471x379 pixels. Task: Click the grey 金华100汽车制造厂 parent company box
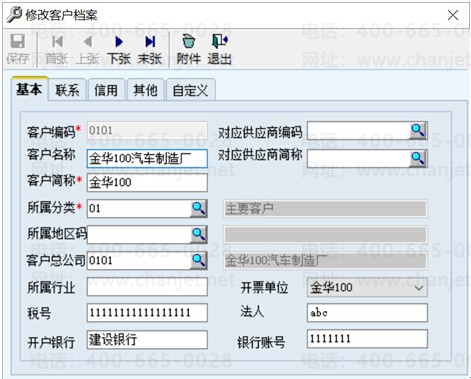(325, 260)
